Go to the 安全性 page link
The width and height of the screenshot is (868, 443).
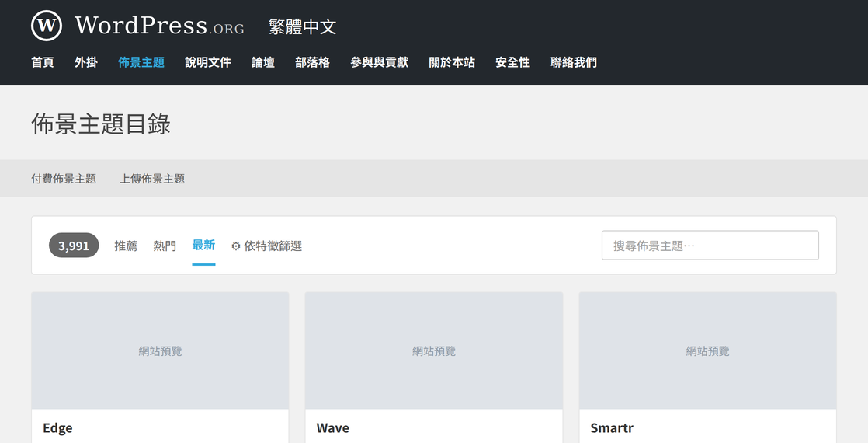click(512, 63)
